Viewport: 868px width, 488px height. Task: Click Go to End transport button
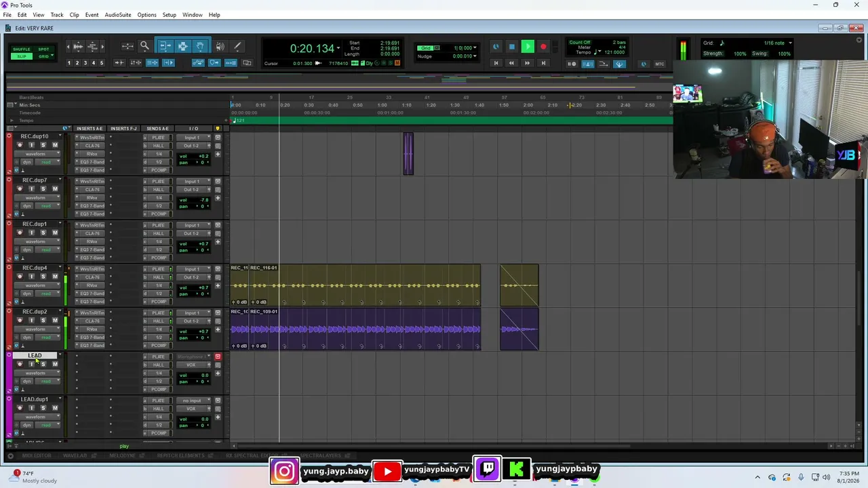(x=543, y=63)
